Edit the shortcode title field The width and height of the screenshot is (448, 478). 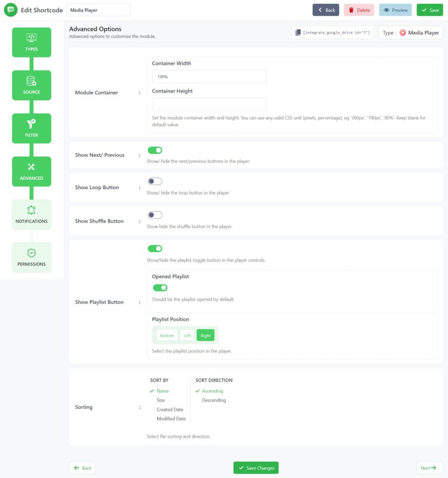tap(98, 10)
